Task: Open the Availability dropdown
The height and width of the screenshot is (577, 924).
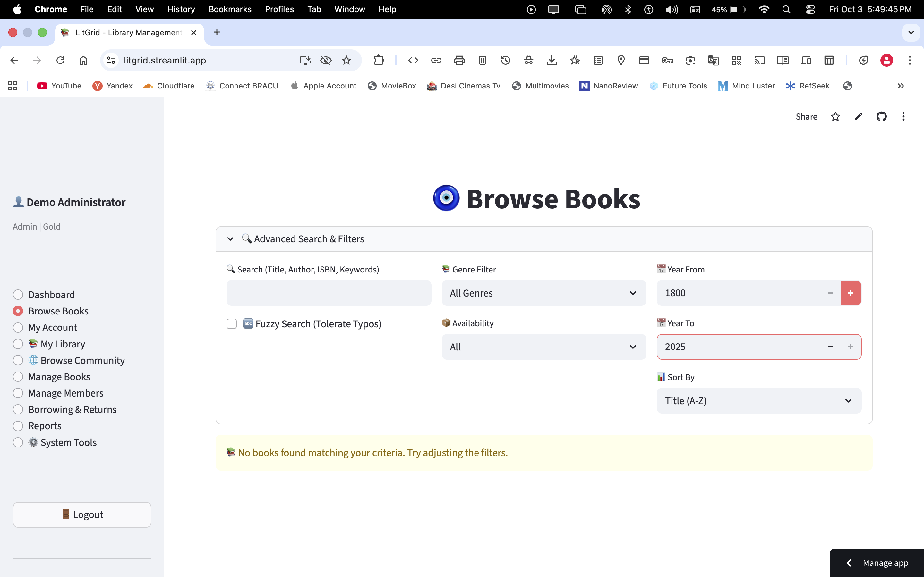Action: (x=544, y=347)
